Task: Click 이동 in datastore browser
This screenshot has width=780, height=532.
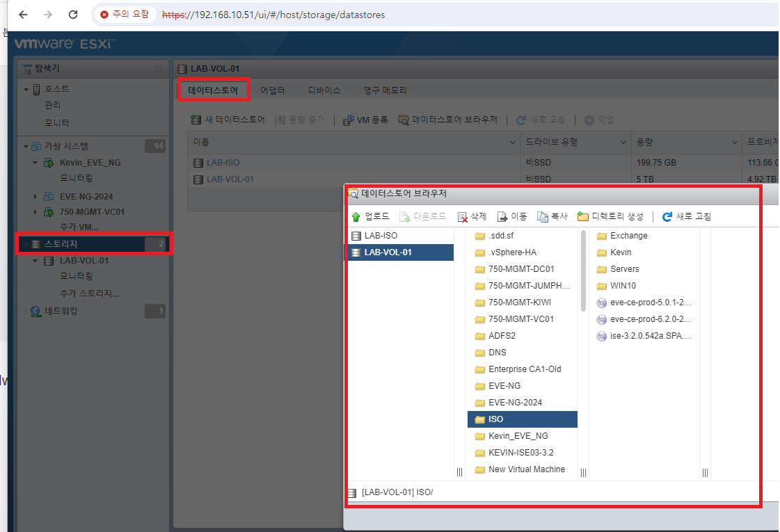Action: (x=512, y=217)
